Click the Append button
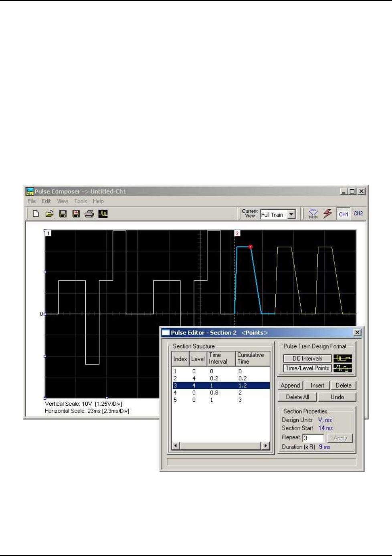Screen dimensions: 392x556 pos(290,385)
